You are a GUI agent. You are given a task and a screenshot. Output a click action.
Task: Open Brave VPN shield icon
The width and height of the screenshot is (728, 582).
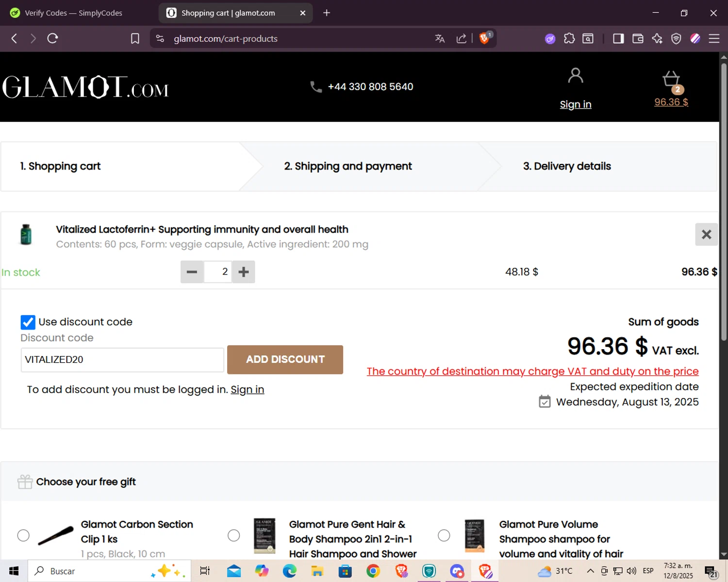[676, 39]
